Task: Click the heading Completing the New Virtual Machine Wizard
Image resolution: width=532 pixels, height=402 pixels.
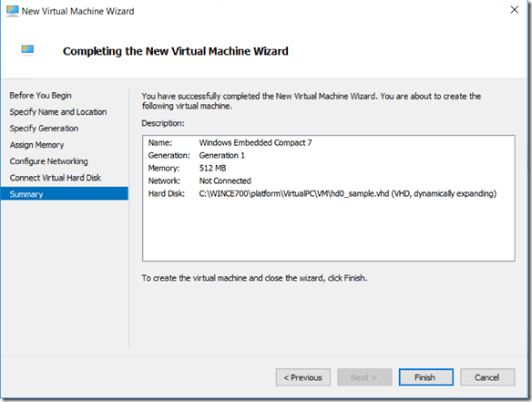Action: [176, 51]
